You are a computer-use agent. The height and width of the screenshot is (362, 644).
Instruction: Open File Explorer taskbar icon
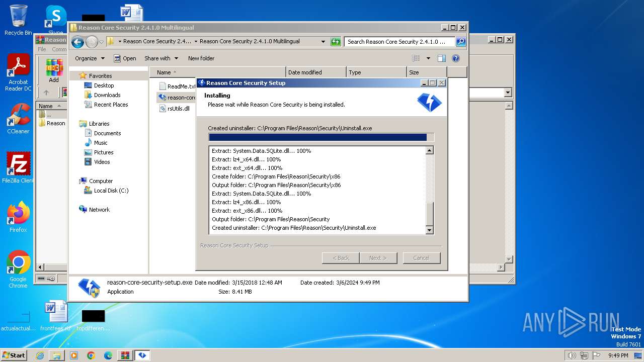[x=57, y=355]
